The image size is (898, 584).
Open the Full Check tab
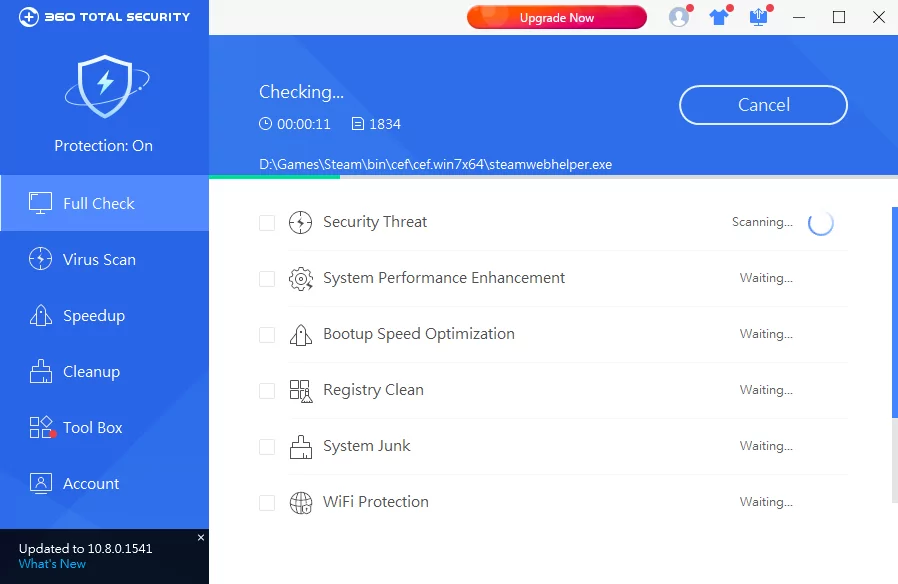pos(105,203)
